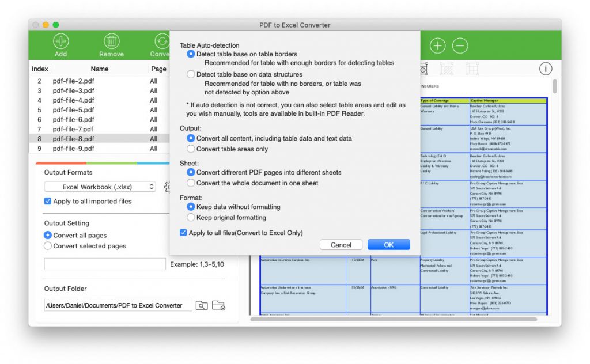
Task: Click the All page value for pdf-file-8.pdf
Action: (153, 139)
